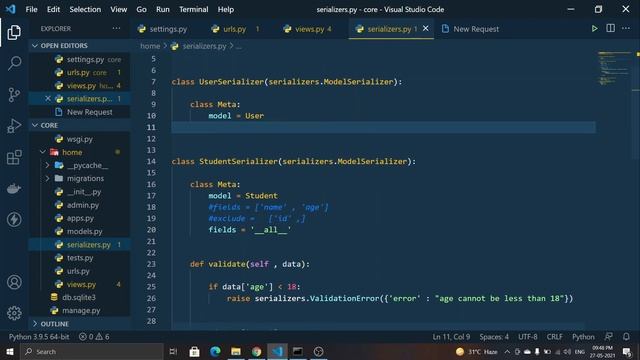
Task: Open the terminal app on taskbar
Action: [298, 351]
